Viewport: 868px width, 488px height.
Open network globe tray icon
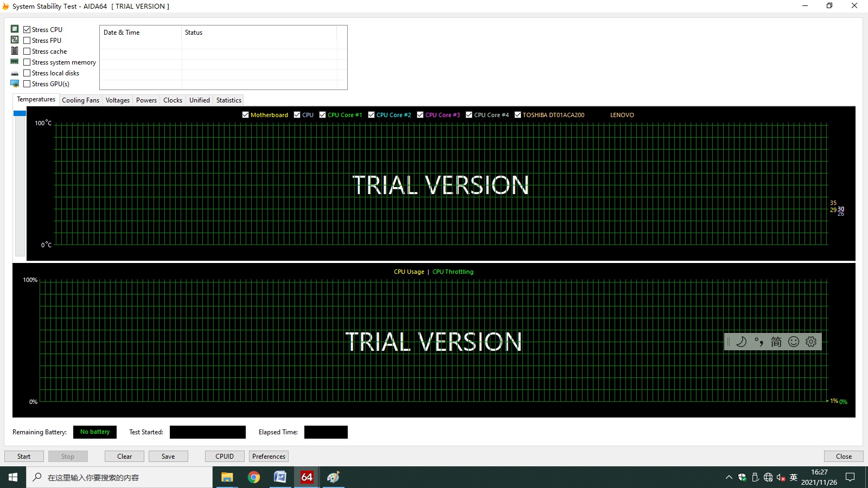(x=768, y=477)
